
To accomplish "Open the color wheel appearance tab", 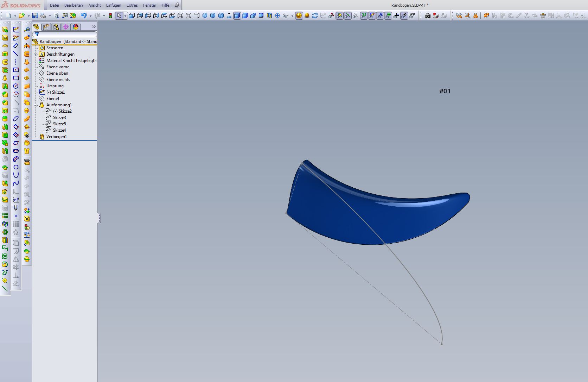I will point(76,27).
